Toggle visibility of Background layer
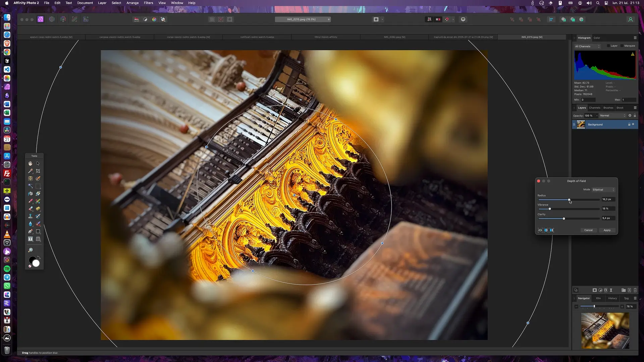644x362 pixels. pyautogui.click(x=633, y=124)
